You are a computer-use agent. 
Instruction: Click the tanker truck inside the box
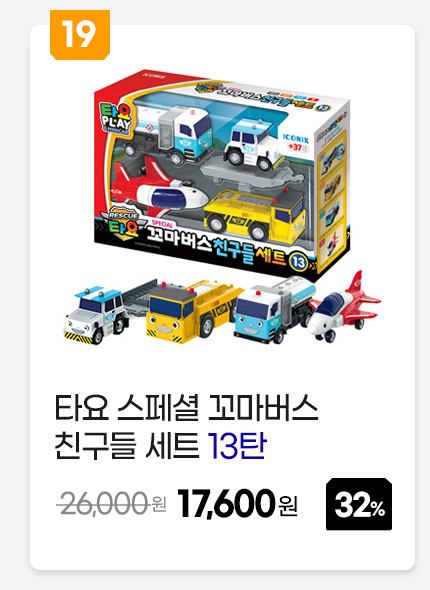coord(167,132)
